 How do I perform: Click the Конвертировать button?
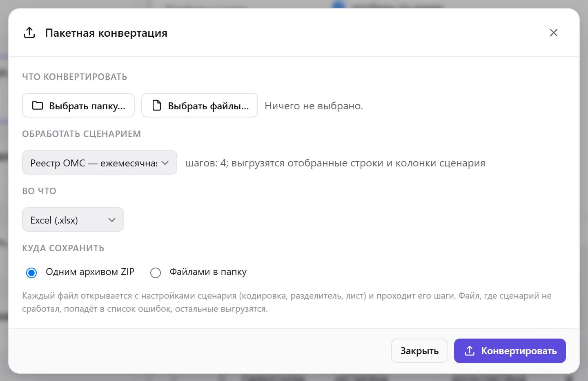(510, 351)
